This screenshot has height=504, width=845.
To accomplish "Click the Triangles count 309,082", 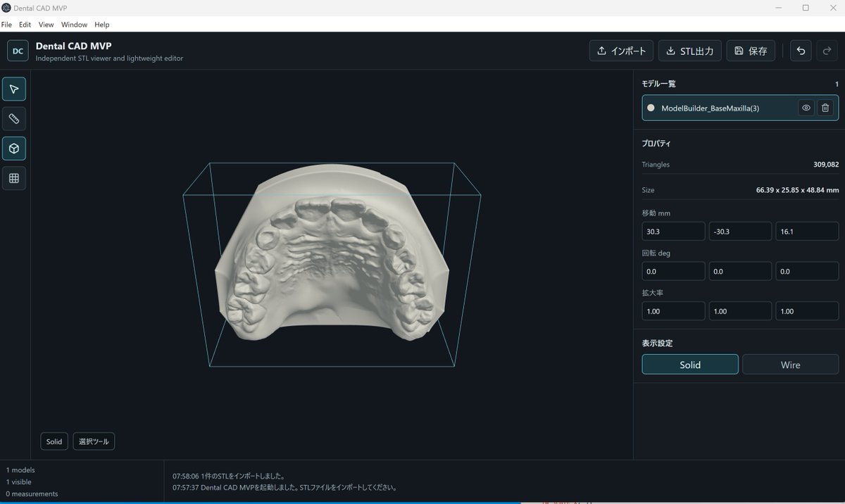I will [x=826, y=165].
